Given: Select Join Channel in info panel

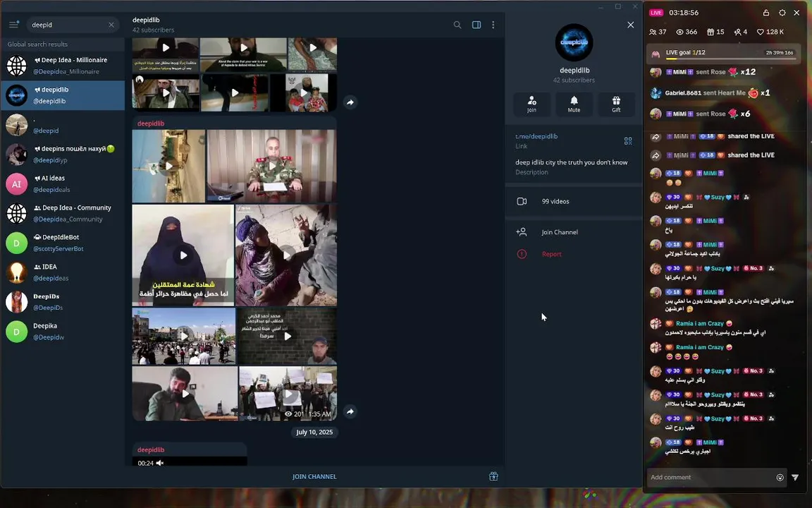Looking at the screenshot, I should [574, 232].
